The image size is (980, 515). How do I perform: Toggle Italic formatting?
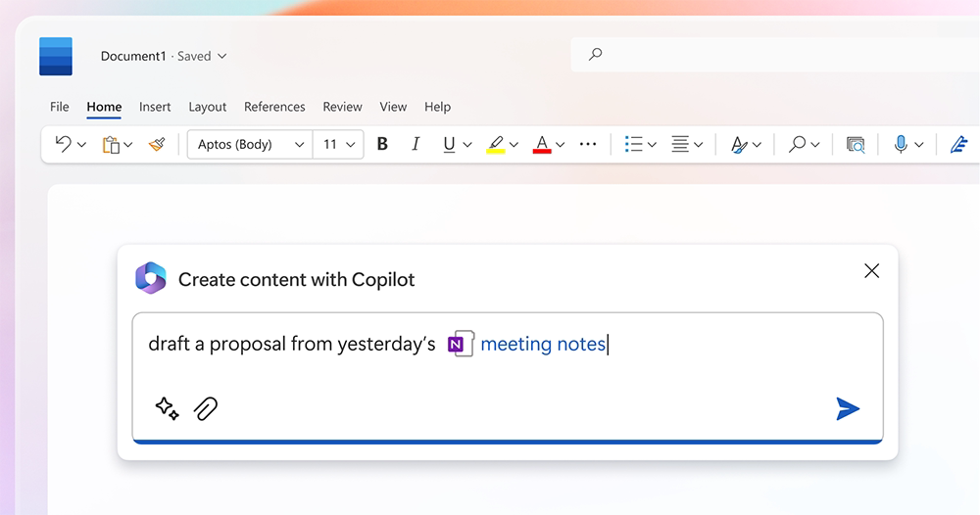pos(416,145)
